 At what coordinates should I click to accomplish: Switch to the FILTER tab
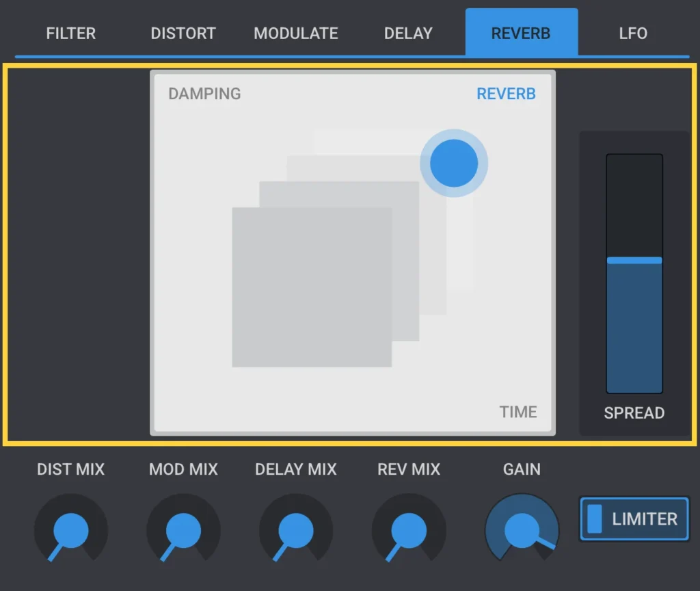tap(70, 33)
